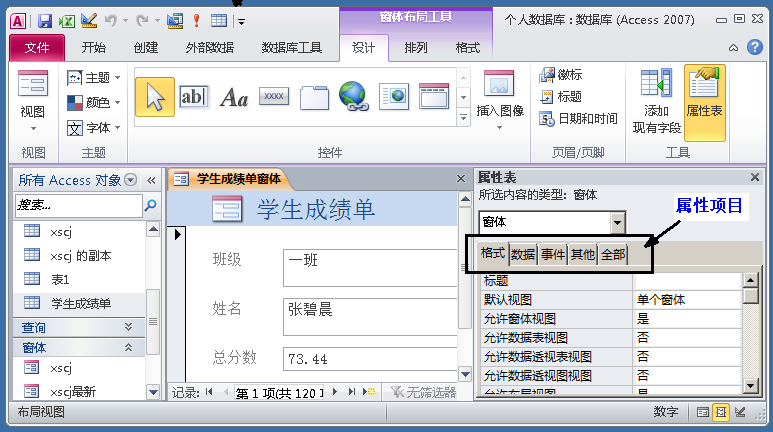The image size is (773, 432).
Task: Select the navigation control icon
Action: point(434,96)
